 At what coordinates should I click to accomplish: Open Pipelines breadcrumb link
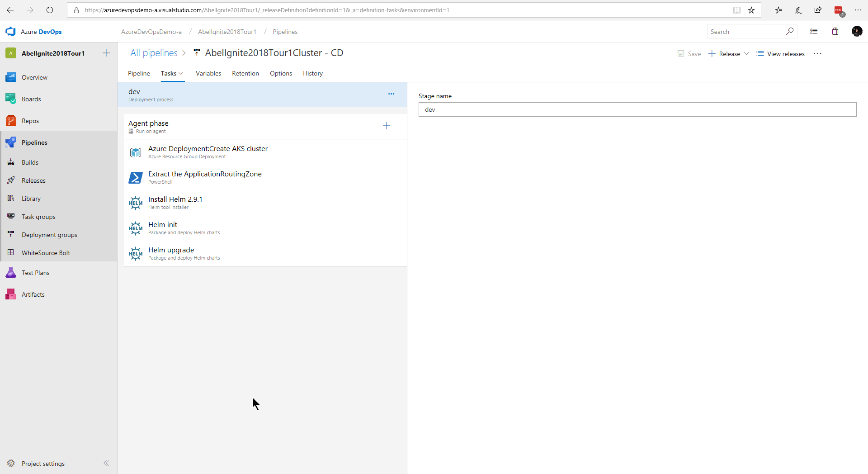pyautogui.click(x=285, y=32)
